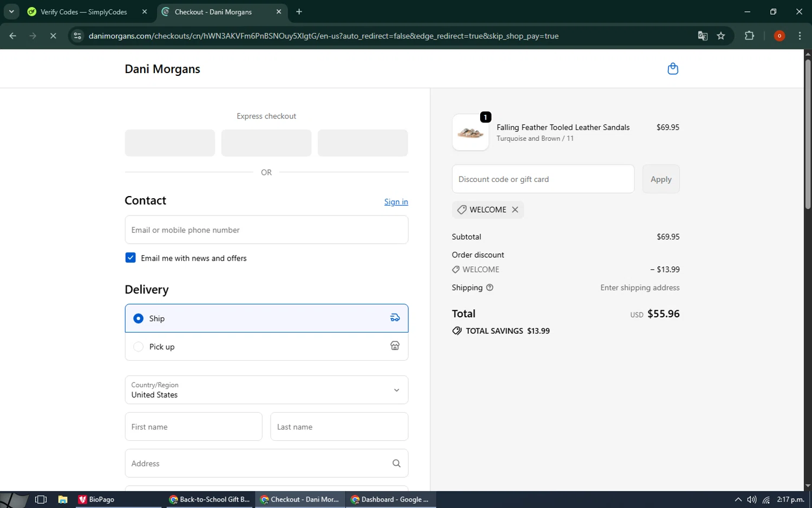Click the USD $55.96 total amount

pyautogui.click(x=655, y=314)
